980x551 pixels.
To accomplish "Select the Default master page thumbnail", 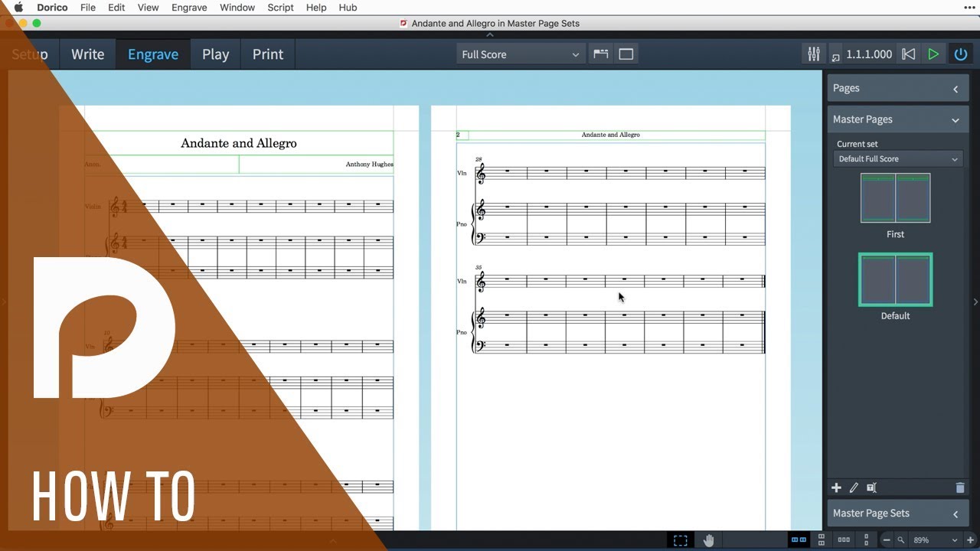I will pos(895,279).
